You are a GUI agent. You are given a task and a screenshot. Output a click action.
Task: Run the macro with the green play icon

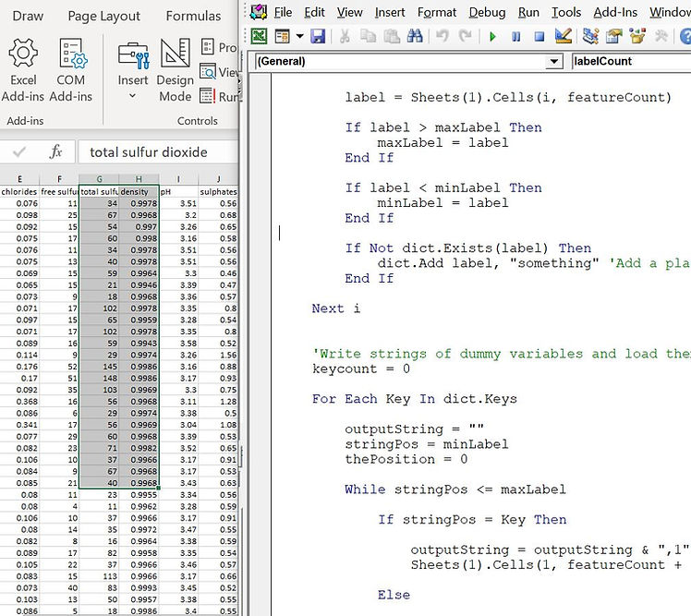coord(492,36)
